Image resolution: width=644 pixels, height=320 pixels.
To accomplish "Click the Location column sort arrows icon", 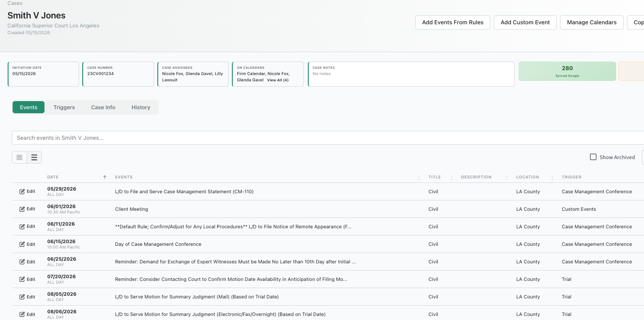I will (x=552, y=177).
